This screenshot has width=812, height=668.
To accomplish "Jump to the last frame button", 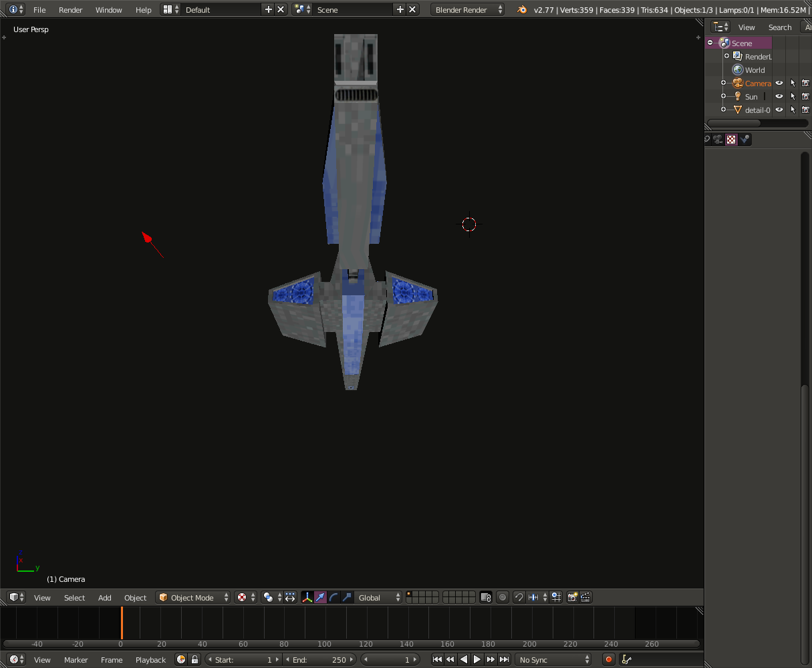I will tap(505, 659).
